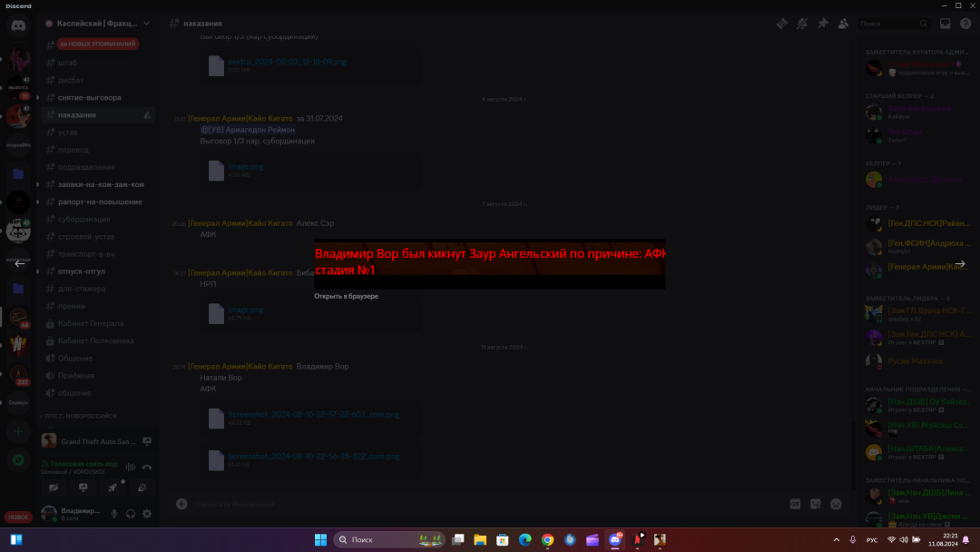Image resolution: width=980 pixels, height=552 pixels.
Task: Open Screenshot_2024-08-10-22-56-35-822_com.png attachment
Action: (313, 457)
